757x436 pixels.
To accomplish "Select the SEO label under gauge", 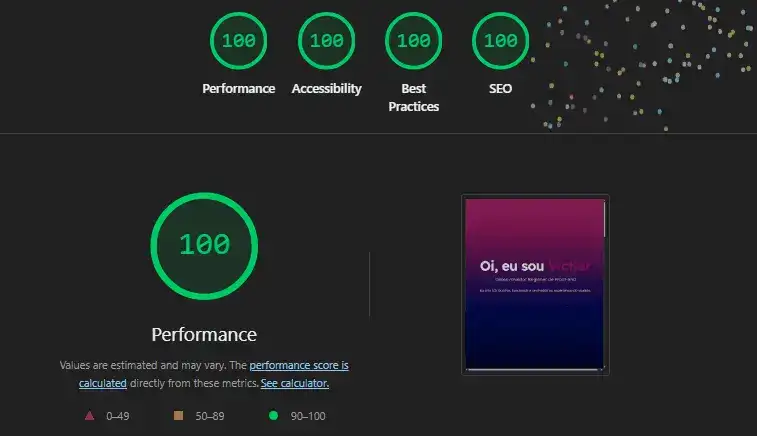I will coord(501,88).
